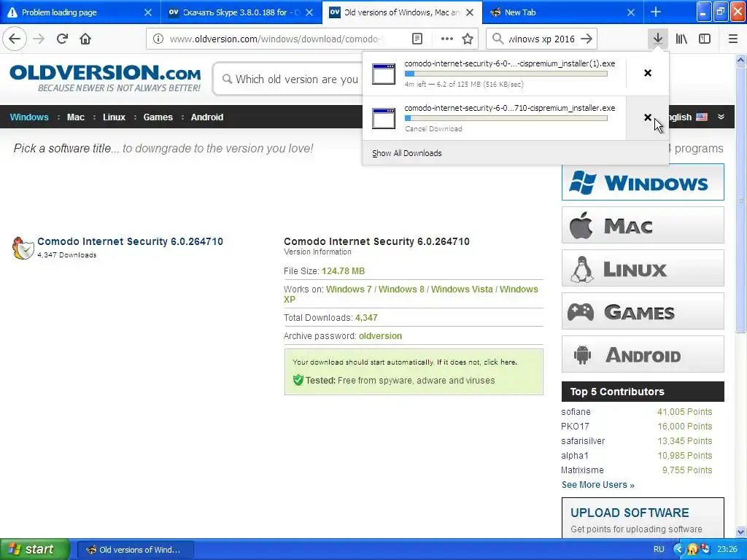Open Comodo Internet Security 6.0.264710 link
The image size is (747, 560).
(130, 241)
